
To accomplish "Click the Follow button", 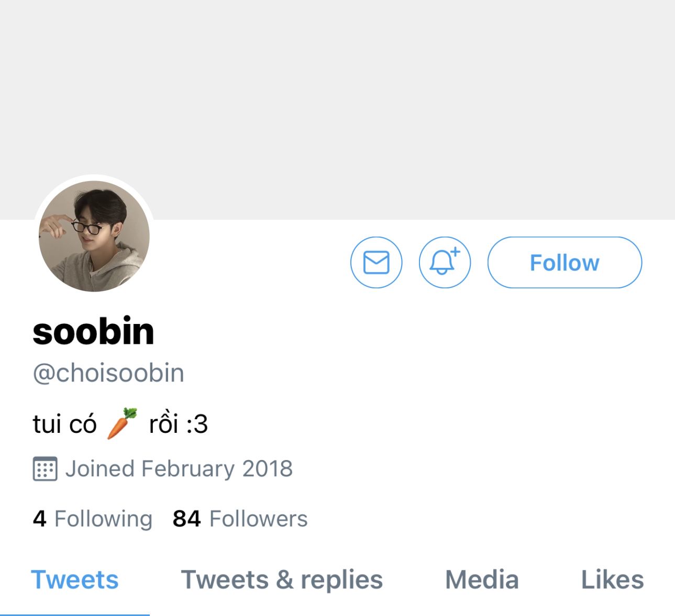I will [x=565, y=262].
